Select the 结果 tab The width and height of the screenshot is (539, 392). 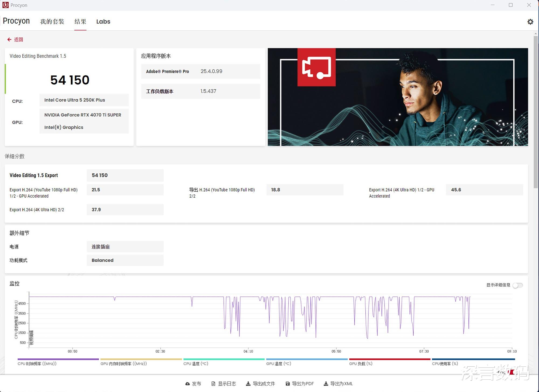click(80, 22)
